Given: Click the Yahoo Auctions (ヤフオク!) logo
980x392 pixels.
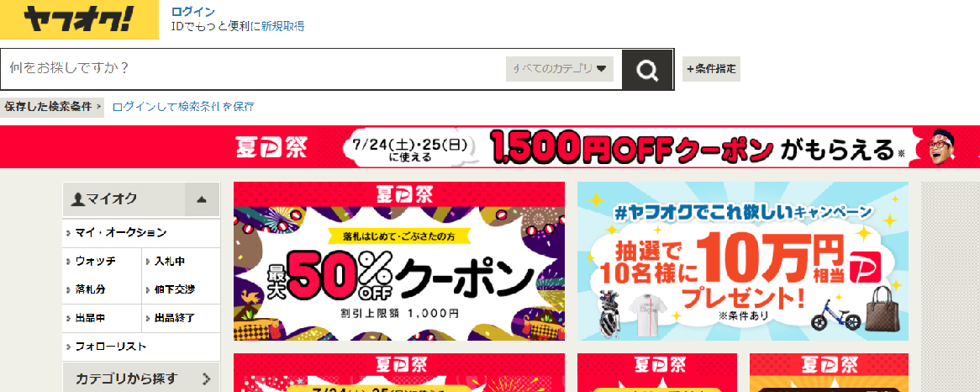Looking at the screenshot, I should (79, 19).
